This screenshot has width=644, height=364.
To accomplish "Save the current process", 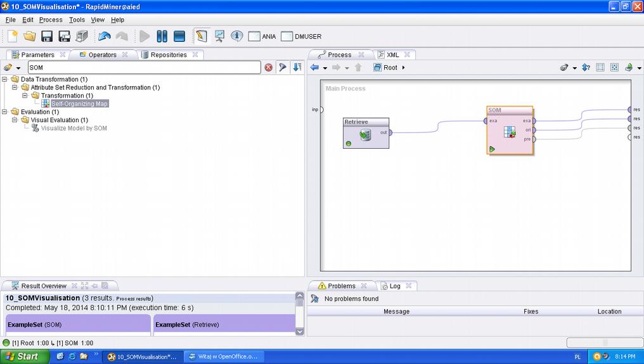I will click(x=47, y=36).
